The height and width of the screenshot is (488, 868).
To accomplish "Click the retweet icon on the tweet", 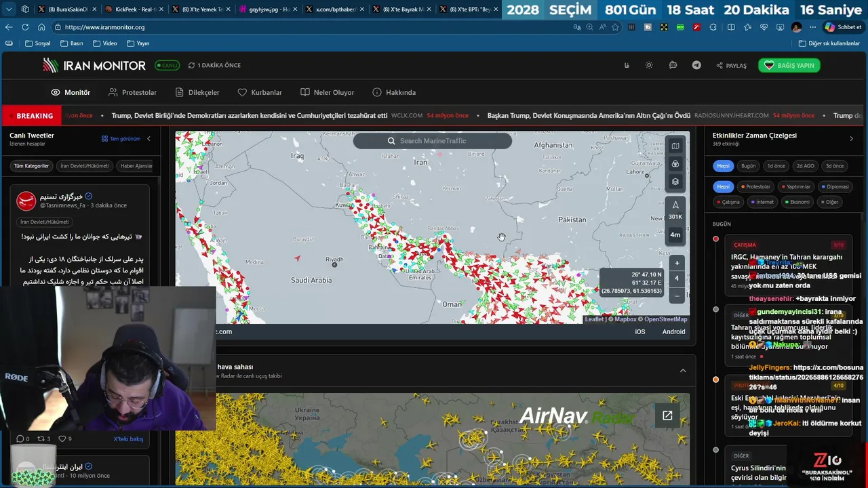I will [x=40, y=439].
